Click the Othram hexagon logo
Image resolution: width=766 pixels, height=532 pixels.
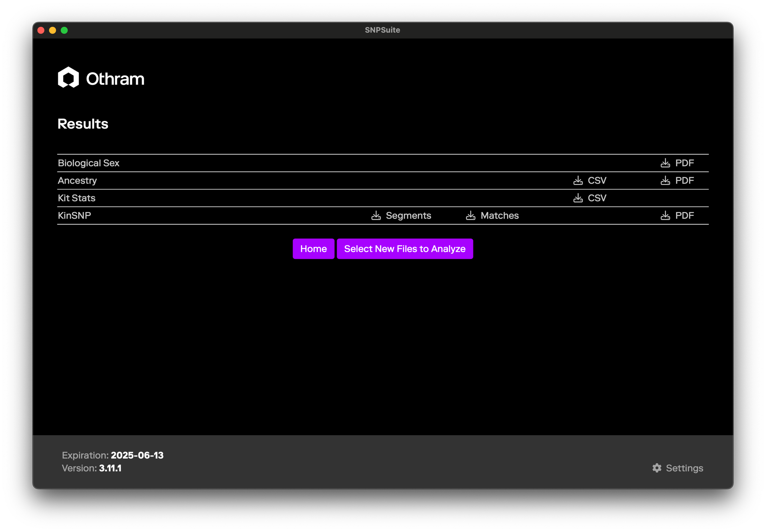(68, 77)
